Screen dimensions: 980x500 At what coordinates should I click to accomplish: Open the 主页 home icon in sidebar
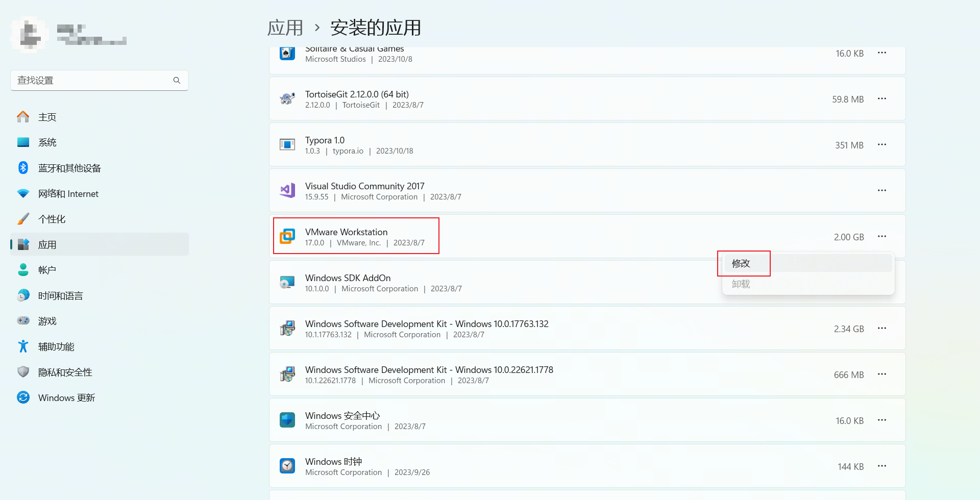pos(23,117)
